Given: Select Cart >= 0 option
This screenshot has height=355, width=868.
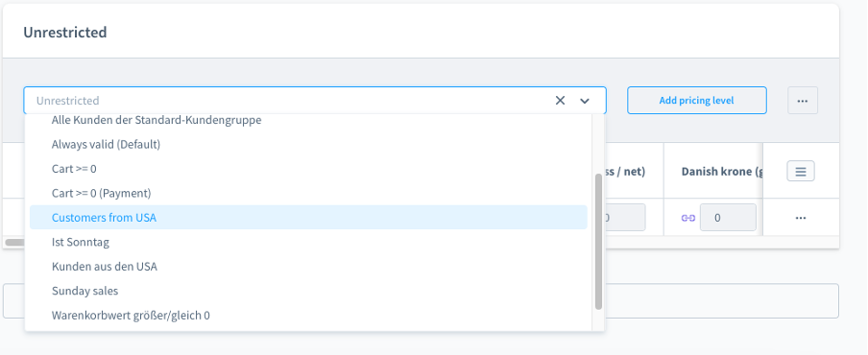Looking at the screenshot, I should [x=308, y=169].
